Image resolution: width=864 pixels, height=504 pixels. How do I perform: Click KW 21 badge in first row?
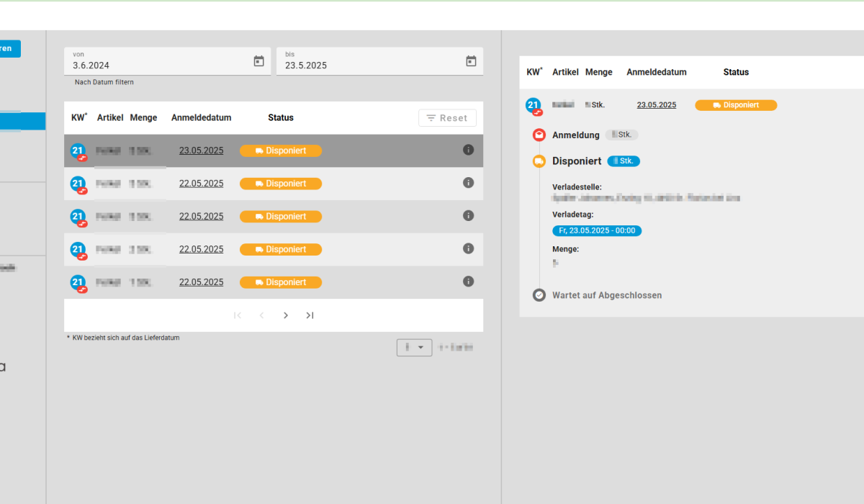78,151
